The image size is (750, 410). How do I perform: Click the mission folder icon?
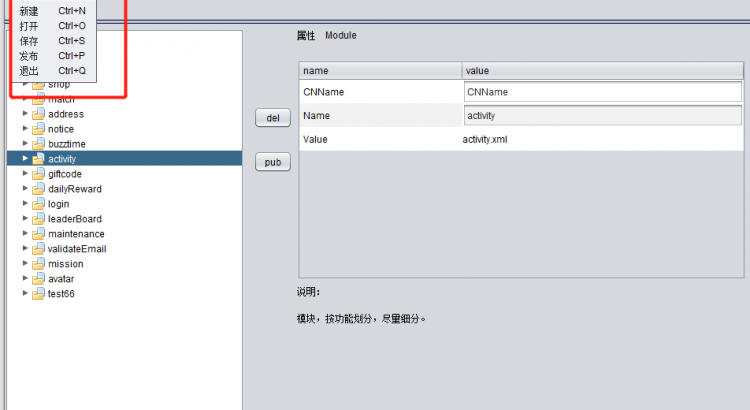pos(38,264)
